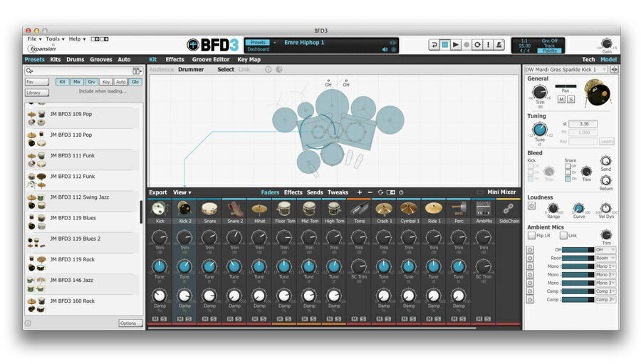Switch mixer to the Tweaks view

coord(338,192)
